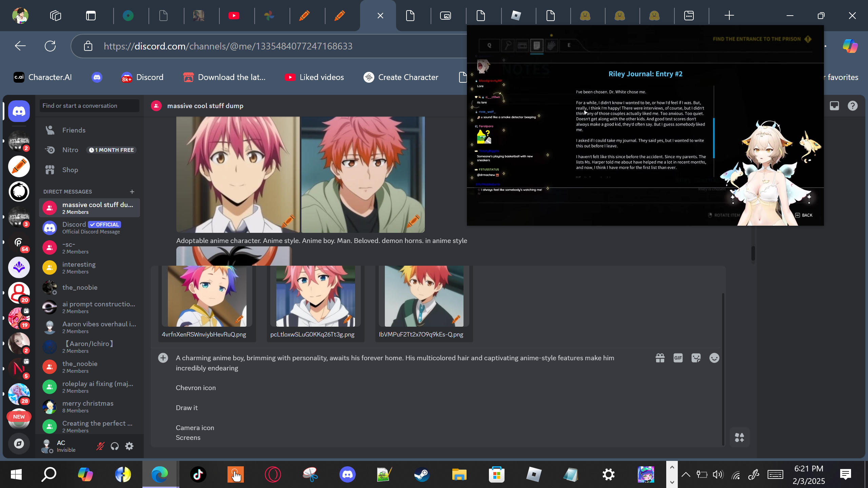Open Creating the perfect group DM
The width and height of the screenshot is (868, 488).
click(x=90, y=426)
